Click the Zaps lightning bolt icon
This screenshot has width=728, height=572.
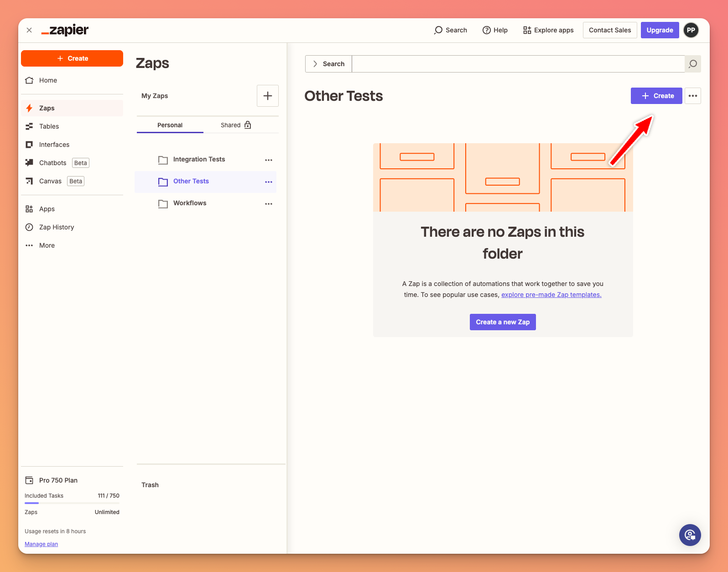tap(29, 108)
